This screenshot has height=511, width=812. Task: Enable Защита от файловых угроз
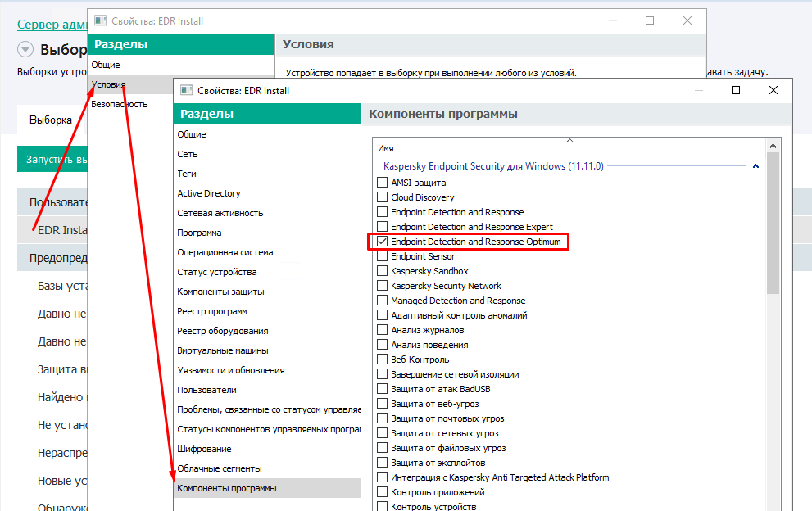[x=382, y=448]
